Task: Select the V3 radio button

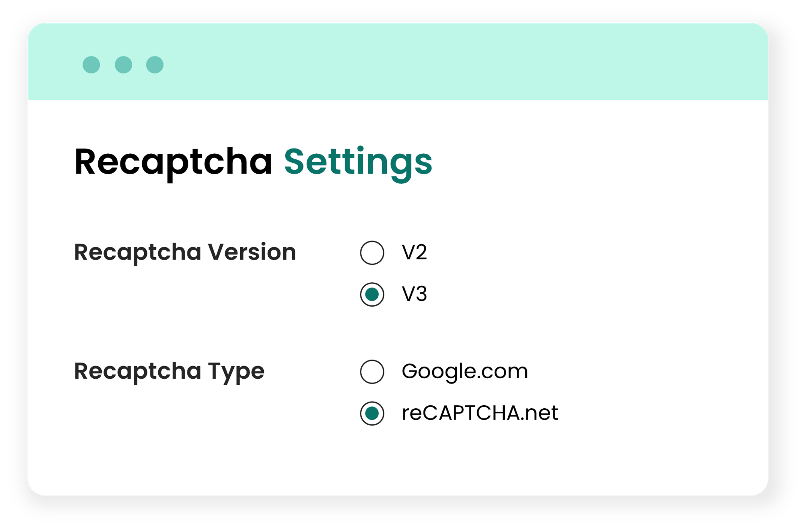Action: pos(372,294)
